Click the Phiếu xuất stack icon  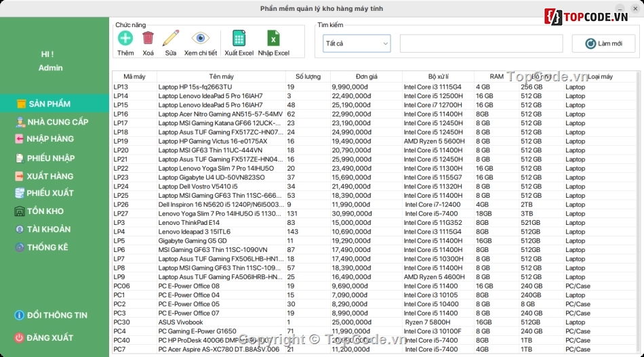(x=19, y=193)
